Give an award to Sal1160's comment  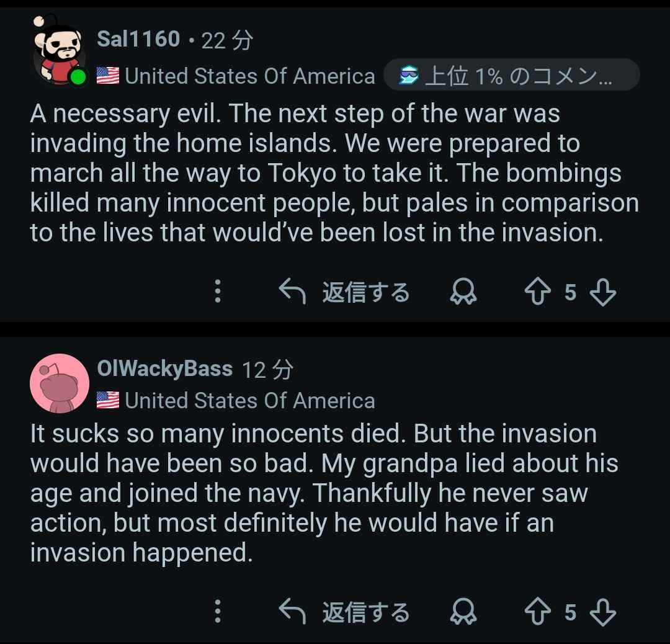(x=463, y=292)
